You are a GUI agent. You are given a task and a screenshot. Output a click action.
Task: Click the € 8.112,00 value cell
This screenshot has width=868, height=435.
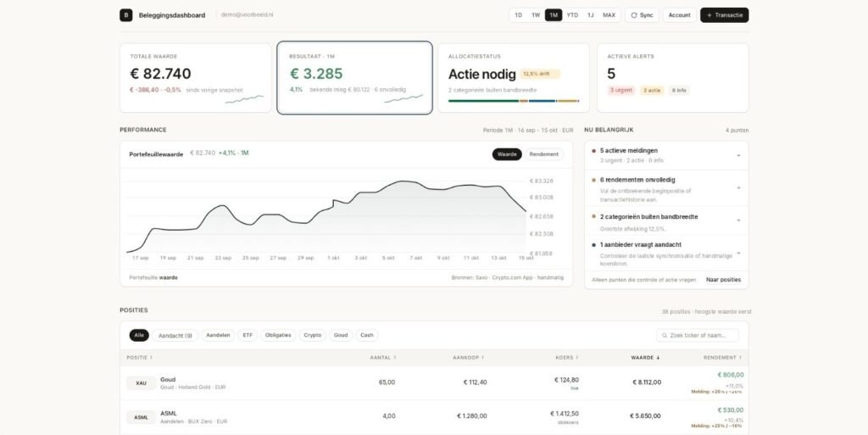pos(647,382)
